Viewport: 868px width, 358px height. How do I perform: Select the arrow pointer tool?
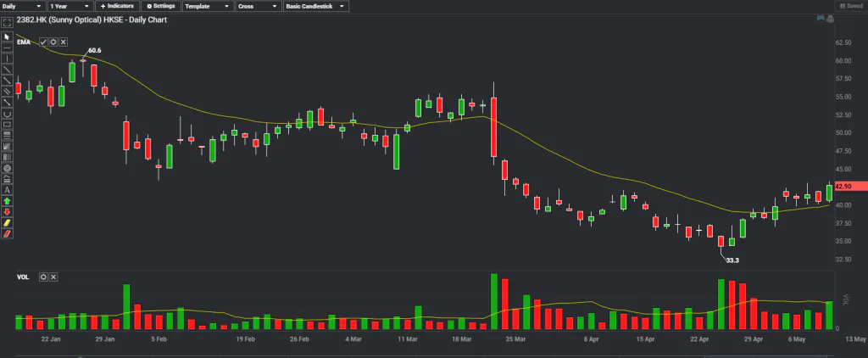8,36
